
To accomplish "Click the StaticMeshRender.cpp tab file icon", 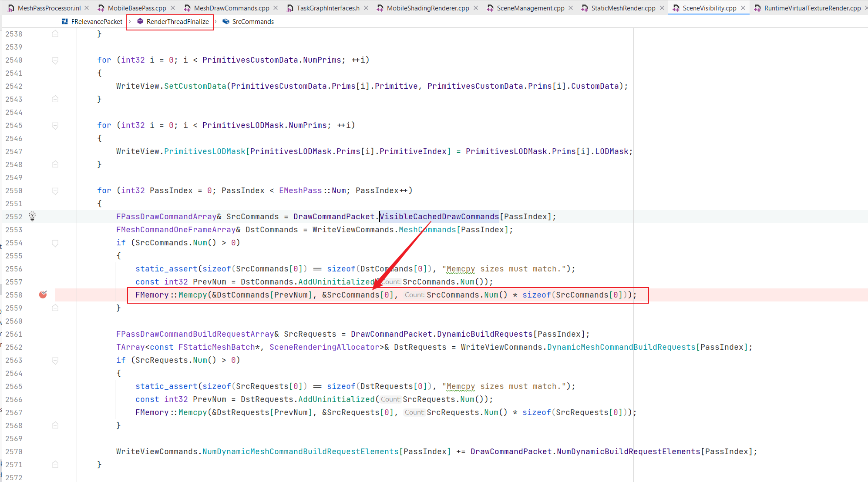I will (x=585, y=8).
